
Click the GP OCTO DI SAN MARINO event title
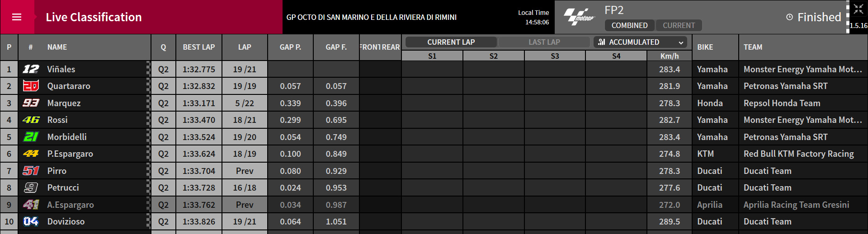pos(372,17)
